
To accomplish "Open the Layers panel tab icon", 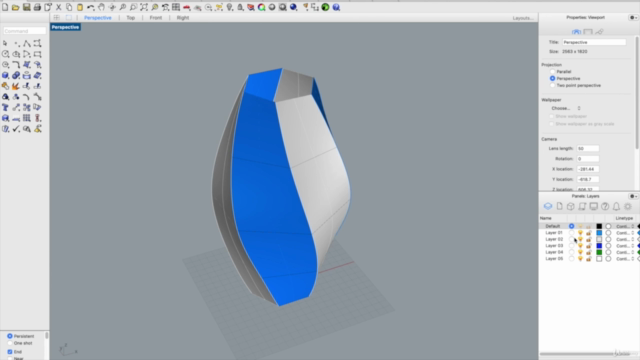I will 548,207.
